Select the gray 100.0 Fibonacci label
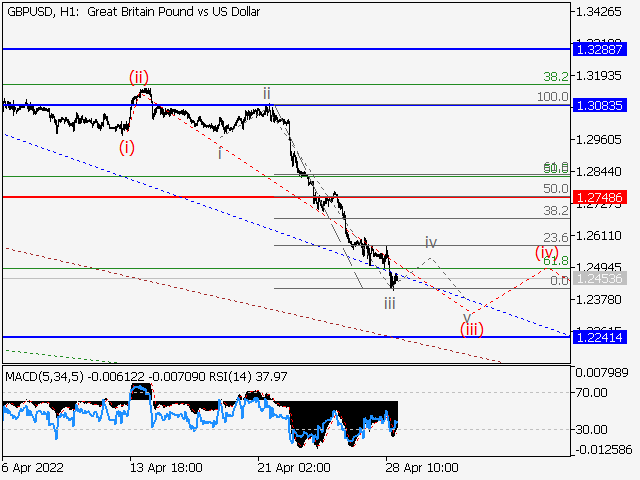The height and width of the screenshot is (480, 640). [553, 97]
